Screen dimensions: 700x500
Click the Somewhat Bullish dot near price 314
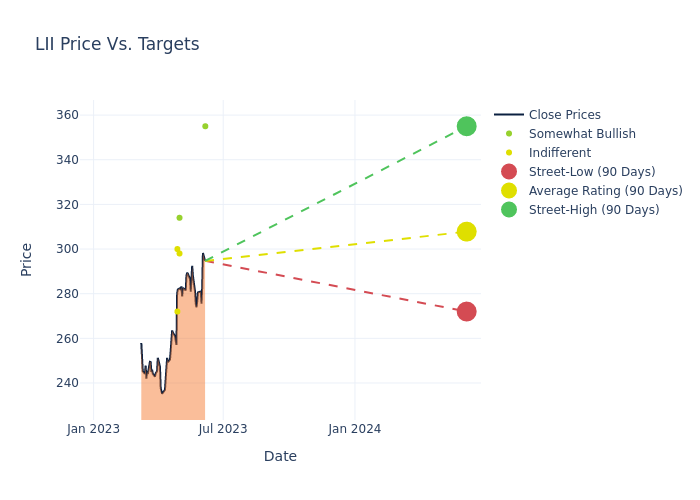tap(179, 218)
